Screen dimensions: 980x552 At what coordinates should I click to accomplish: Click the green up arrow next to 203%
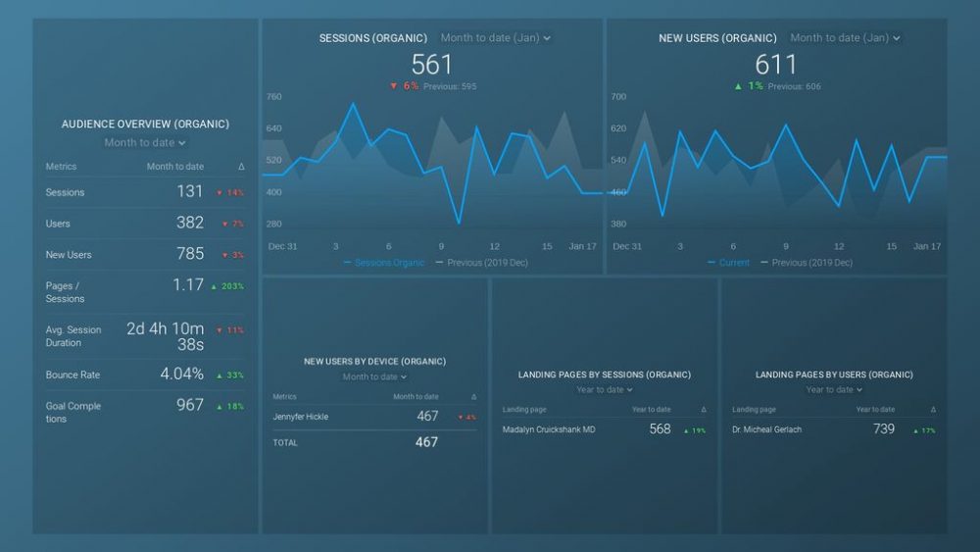point(215,286)
